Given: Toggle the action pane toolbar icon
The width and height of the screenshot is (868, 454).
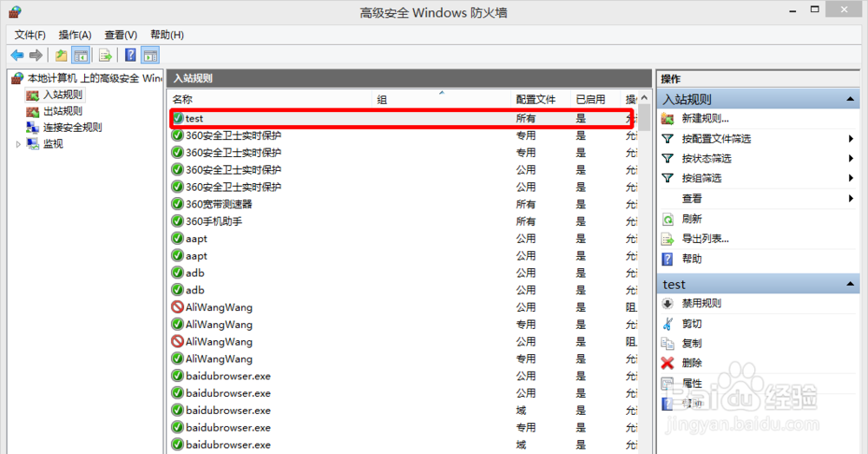Looking at the screenshot, I should [150, 56].
